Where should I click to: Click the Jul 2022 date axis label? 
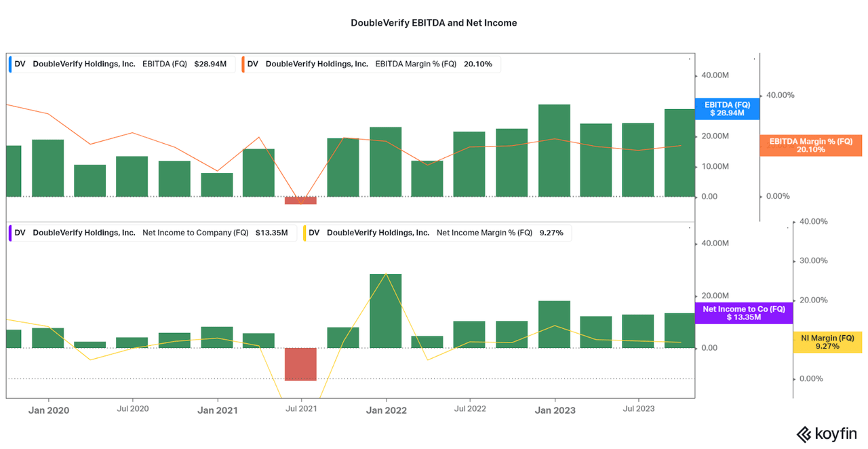[470, 409]
